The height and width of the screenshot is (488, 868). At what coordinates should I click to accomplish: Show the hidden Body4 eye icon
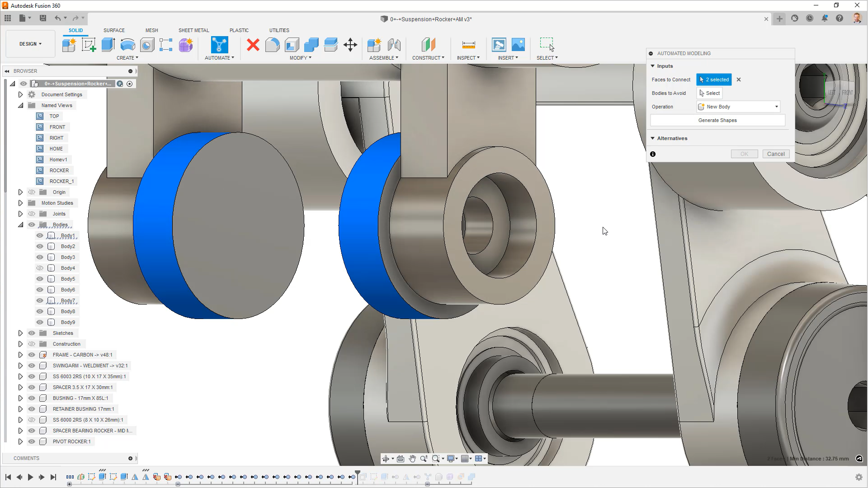[40, 268]
